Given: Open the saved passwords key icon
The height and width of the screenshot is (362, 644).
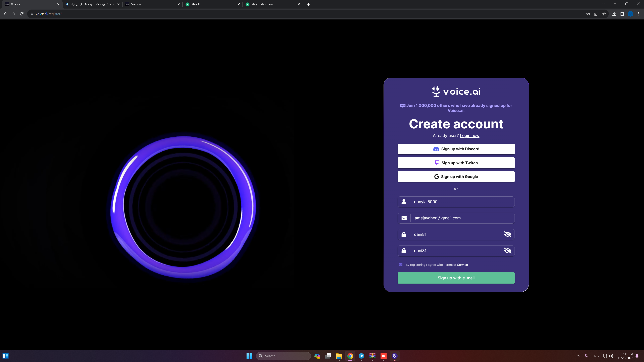Looking at the screenshot, I should (588, 14).
